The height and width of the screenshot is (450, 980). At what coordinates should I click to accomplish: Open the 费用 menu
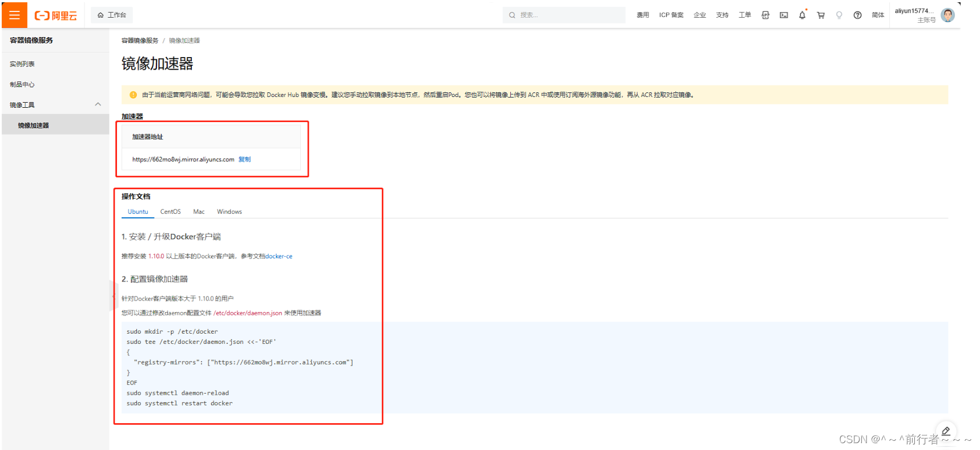[643, 15]
